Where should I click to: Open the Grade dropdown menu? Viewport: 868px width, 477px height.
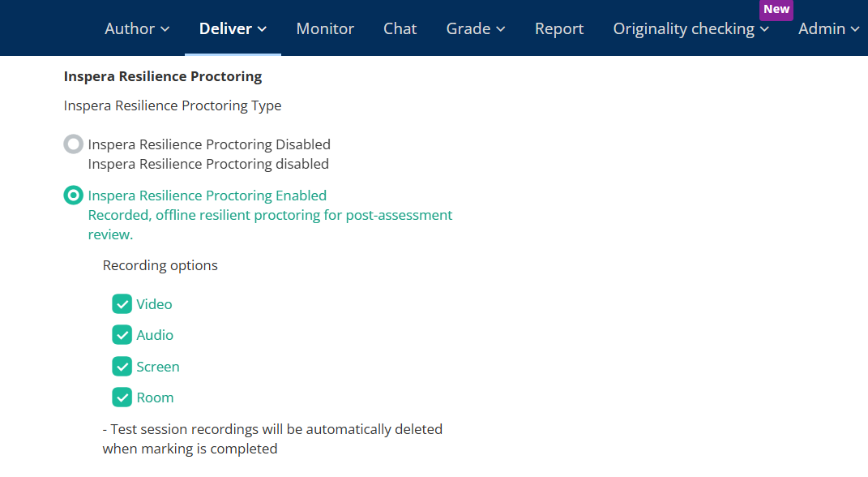point(475,28)
